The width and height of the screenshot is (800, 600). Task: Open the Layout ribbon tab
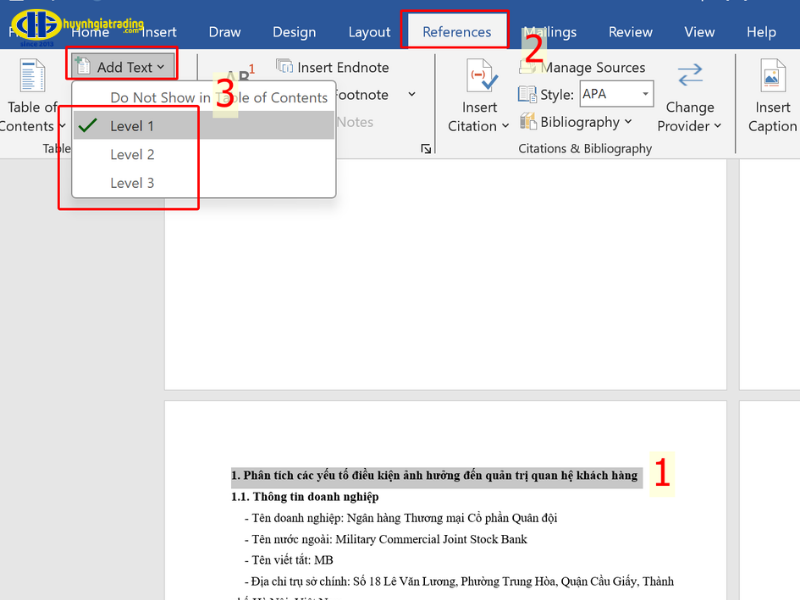pos(369,32)
